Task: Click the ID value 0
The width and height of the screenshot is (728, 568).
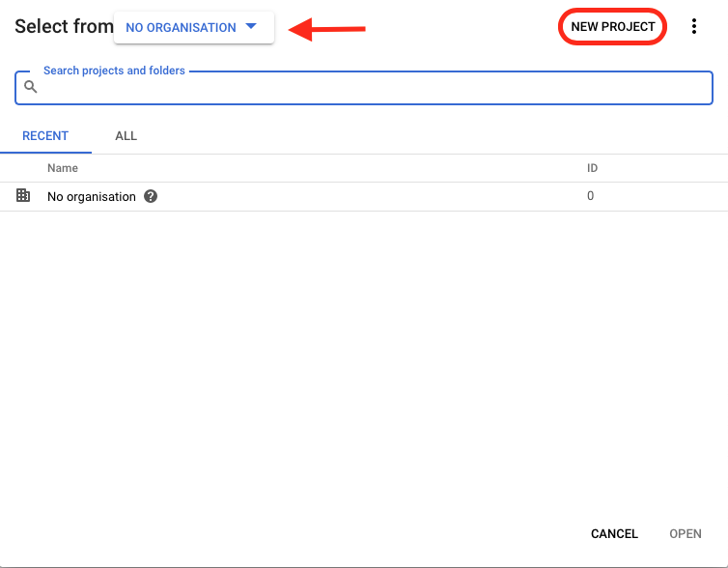Action: click(590, 196)
